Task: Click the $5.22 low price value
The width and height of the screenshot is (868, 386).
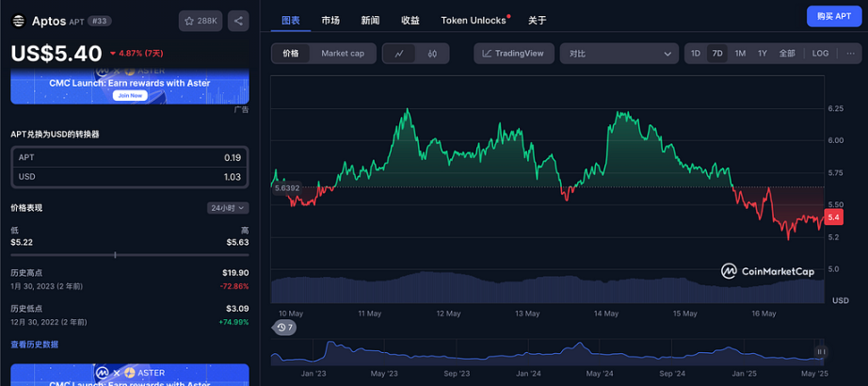Action: pos(21,243)
